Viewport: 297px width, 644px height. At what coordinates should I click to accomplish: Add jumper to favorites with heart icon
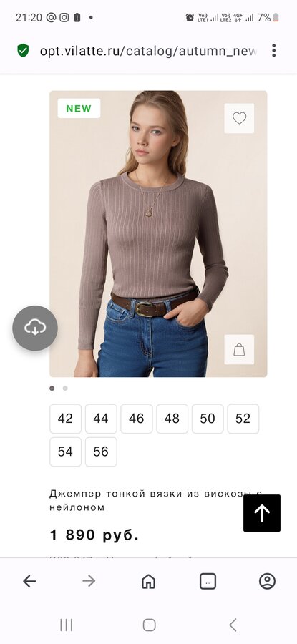pos(239,118)
